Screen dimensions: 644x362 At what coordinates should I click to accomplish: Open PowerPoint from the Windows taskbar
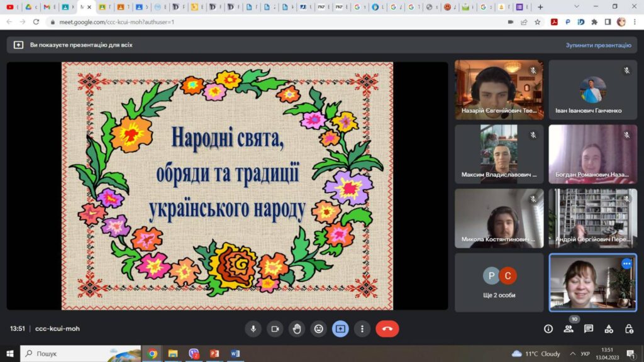coord(214,353)
